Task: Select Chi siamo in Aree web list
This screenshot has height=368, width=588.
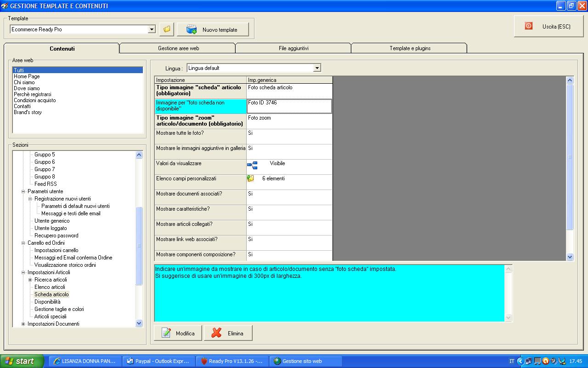Action: tap(24, 82)
